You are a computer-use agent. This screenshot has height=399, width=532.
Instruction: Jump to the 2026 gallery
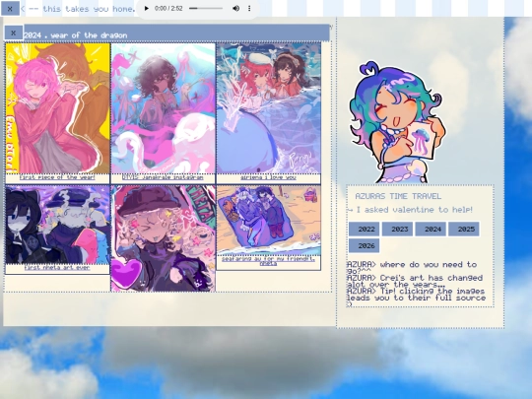pyautogui.click(x=365, y=245)
